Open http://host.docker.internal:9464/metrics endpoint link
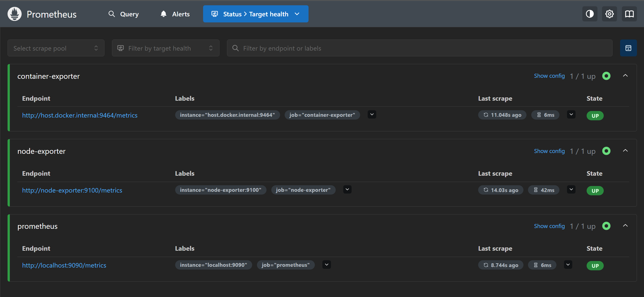Viewport: 644px width, 297px height. (80, 115)
